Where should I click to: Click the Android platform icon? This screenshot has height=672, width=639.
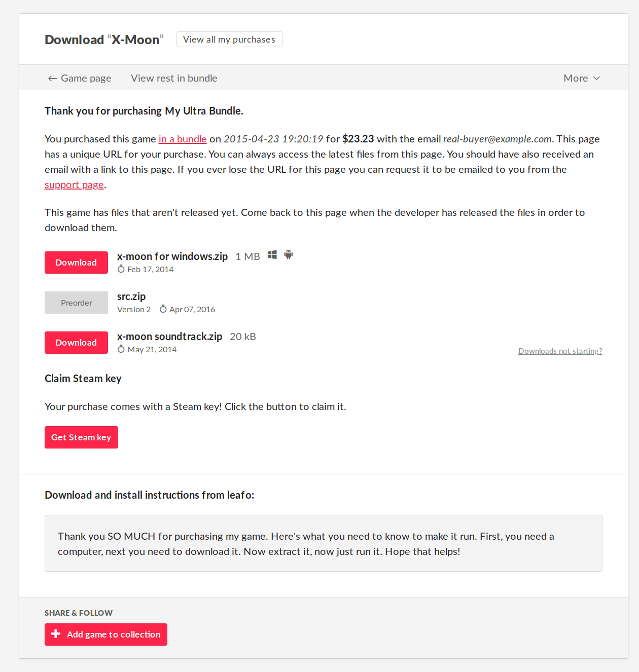(289, 254)
